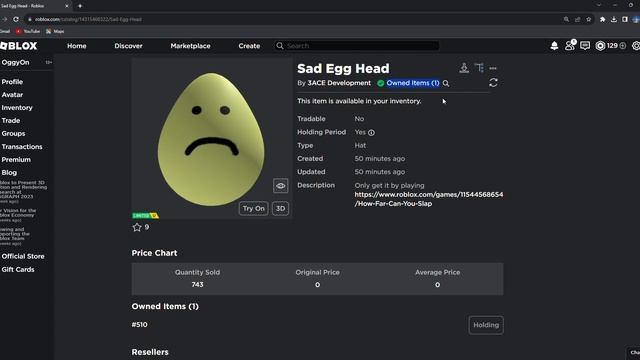Open OggyOn user profile name
The image size is (640, 360).
(16, 62)
